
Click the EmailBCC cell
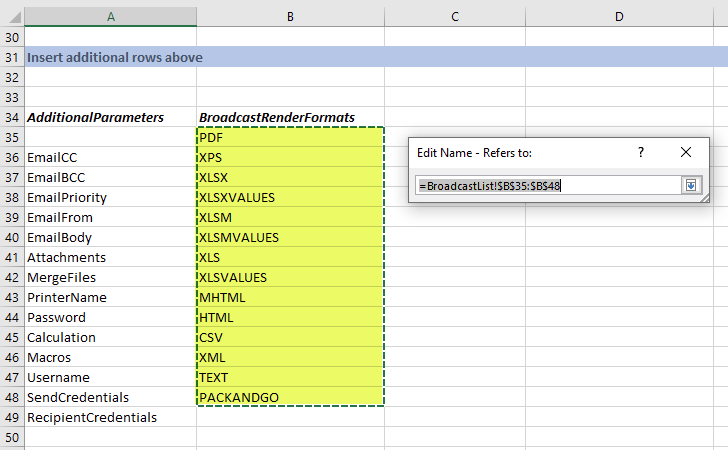click(x=110, y=177)
